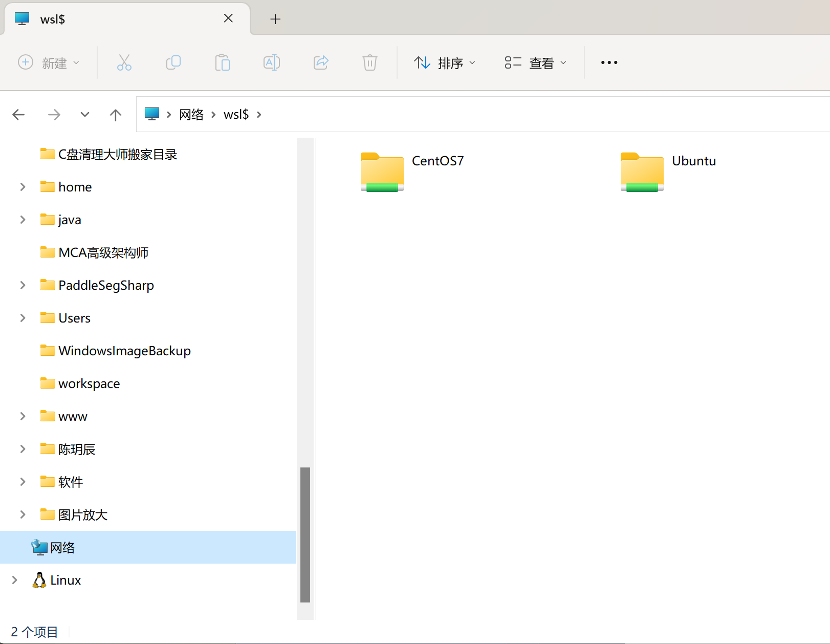
Task: Expand the Users folder node
Action: point(23,318)
